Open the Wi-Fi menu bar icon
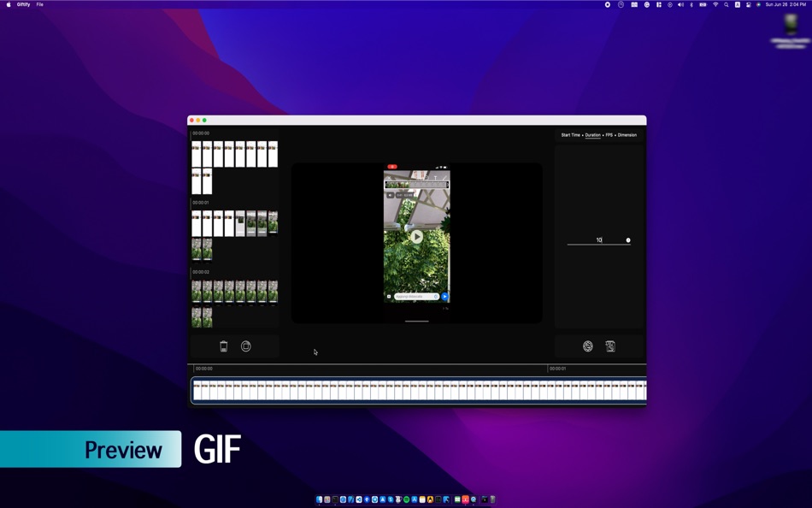Screen dimensions: 812x508 coord(715,4)
